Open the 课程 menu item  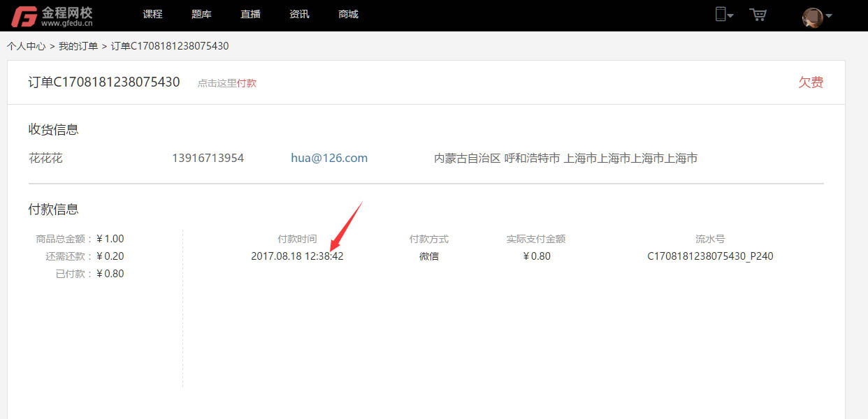point(152,15)
